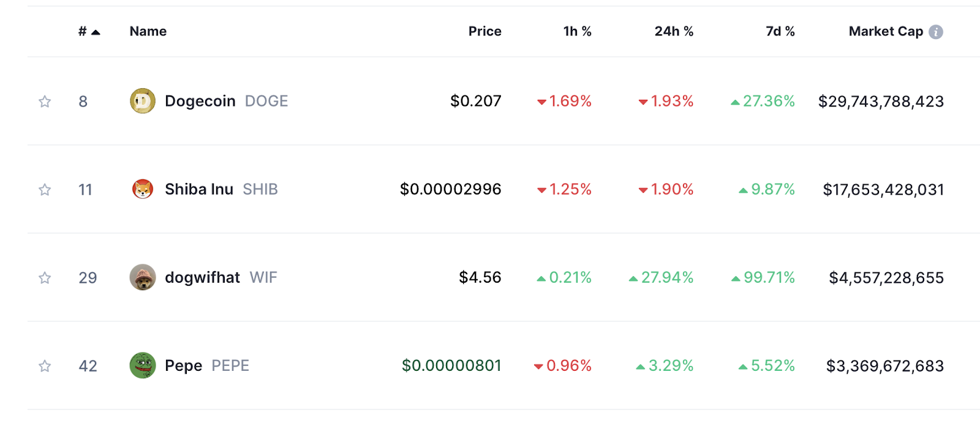Screen dimensions: 980x421
Task: Sort table by Market Cap header
Action: point(886,31)
